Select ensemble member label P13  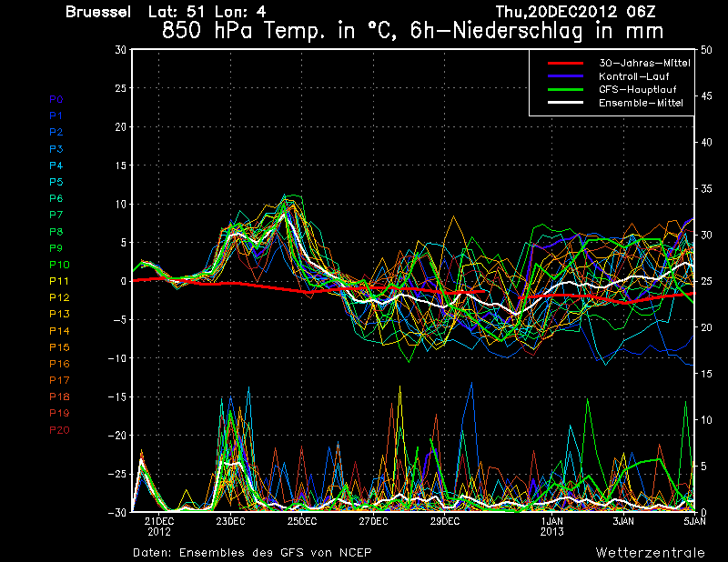[59, 314]
